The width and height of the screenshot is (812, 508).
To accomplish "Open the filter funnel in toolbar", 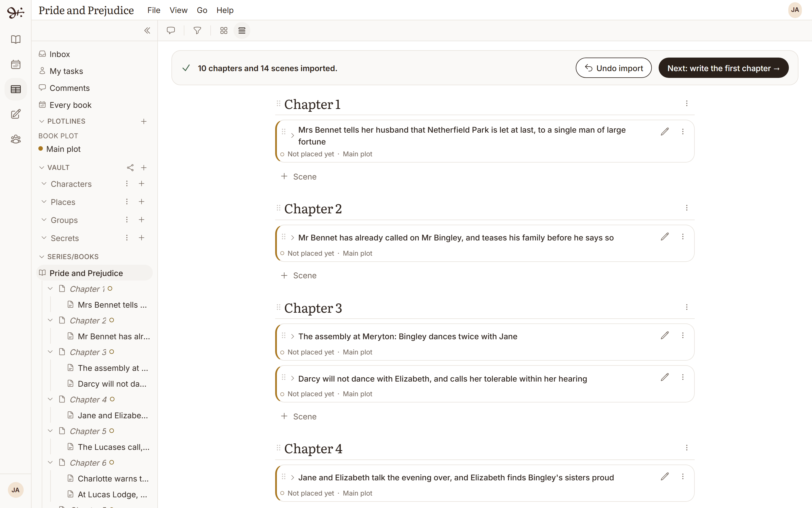I will point(197,30).
